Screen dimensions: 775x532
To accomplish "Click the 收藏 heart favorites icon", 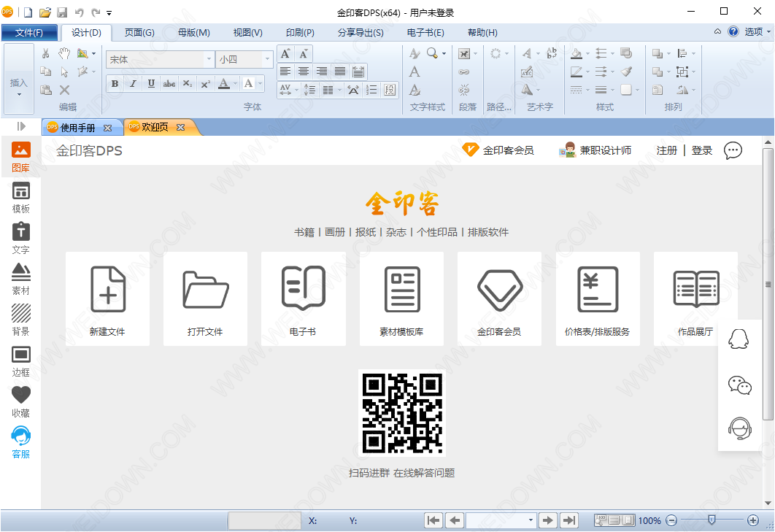I will pos(20,401).
